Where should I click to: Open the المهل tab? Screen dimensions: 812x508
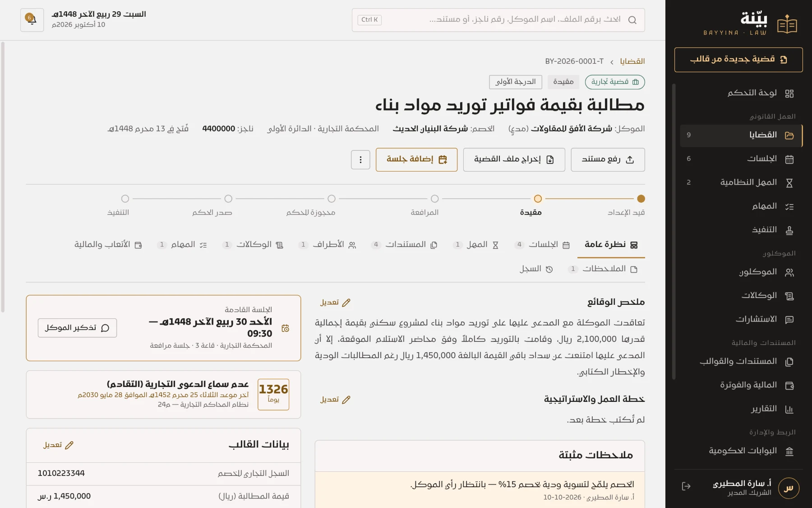[476, 245]
